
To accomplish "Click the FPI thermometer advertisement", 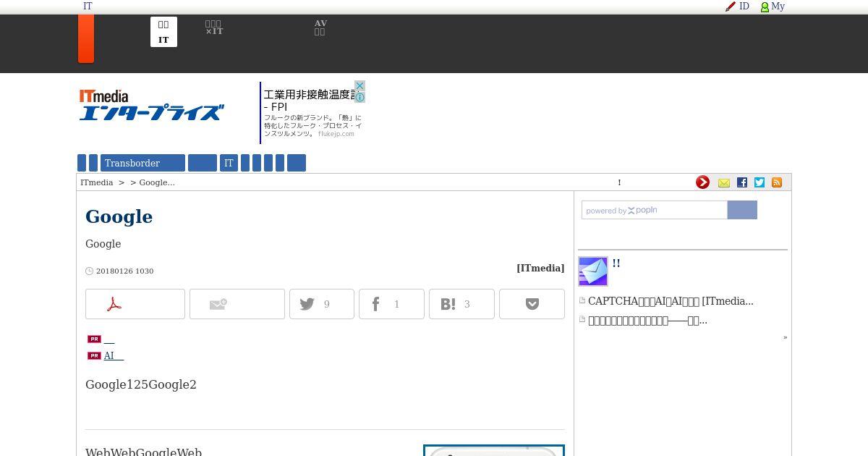I will tap(312, 112).
